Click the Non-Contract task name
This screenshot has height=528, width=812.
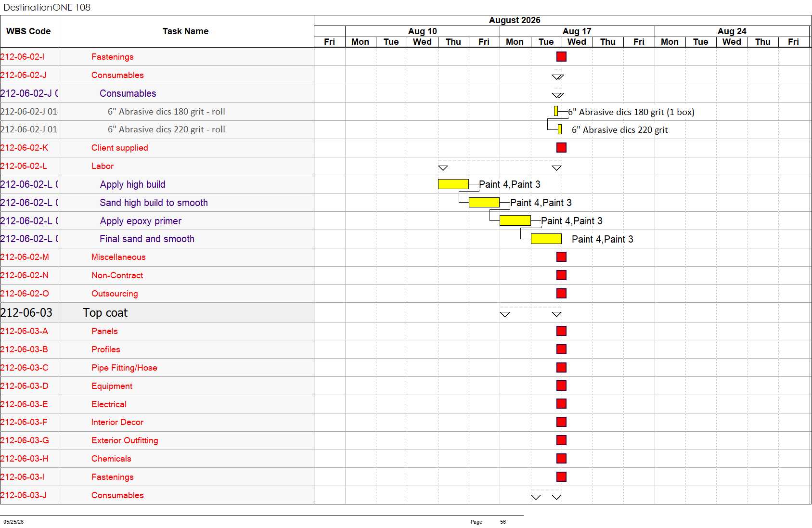click(x=117, y=275)
